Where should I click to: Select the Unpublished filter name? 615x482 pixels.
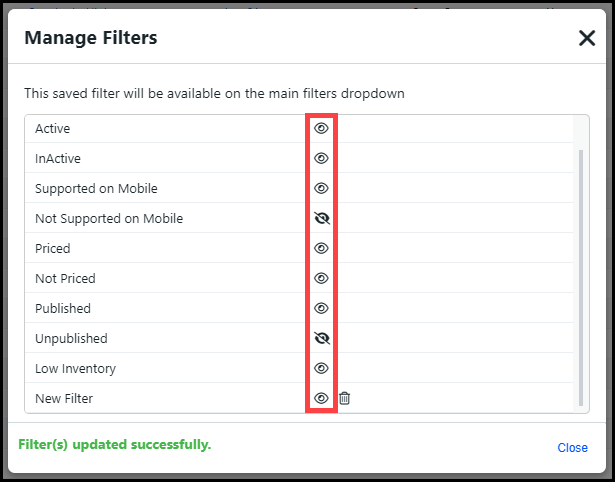pyautogui.click(x=71, y=339)
